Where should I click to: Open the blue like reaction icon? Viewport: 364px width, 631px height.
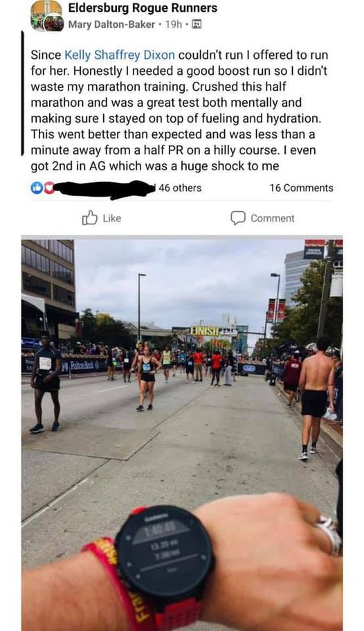click(36, 188)
